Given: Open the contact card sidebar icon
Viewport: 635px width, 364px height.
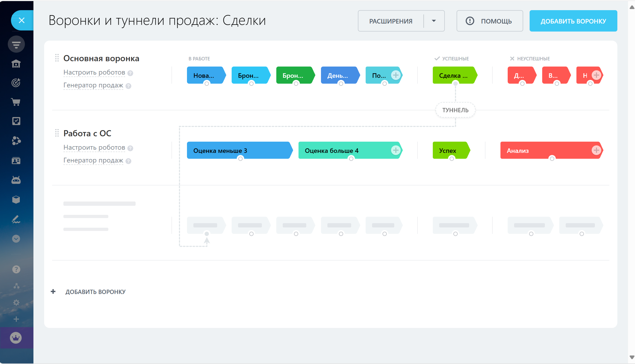Looking at the screenshot, I should tap(16, 161).
